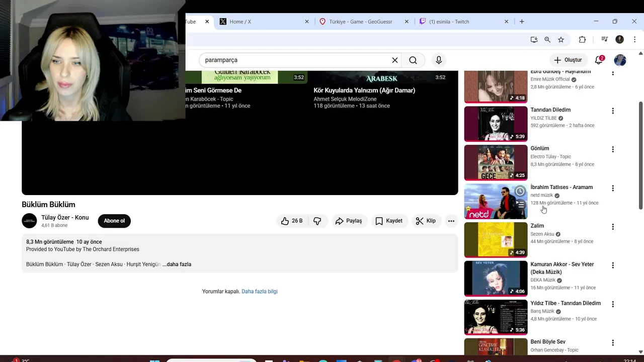The image size is (644, 362).
Task: Open options menu for İbrahim Tatlıses - Aramam
Action: [x=613, y=188]
